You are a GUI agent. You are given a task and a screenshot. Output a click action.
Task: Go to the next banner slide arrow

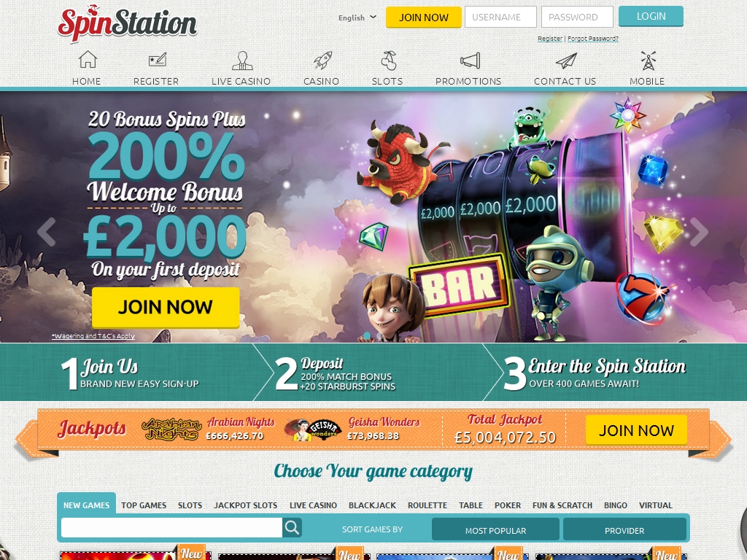click(x=699, y=233)
